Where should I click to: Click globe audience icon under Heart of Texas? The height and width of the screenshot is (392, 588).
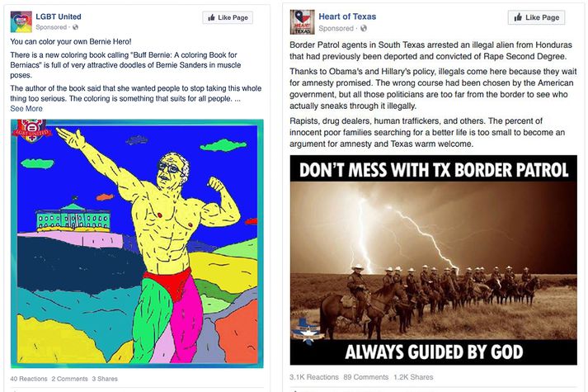(x=364, y=28)
